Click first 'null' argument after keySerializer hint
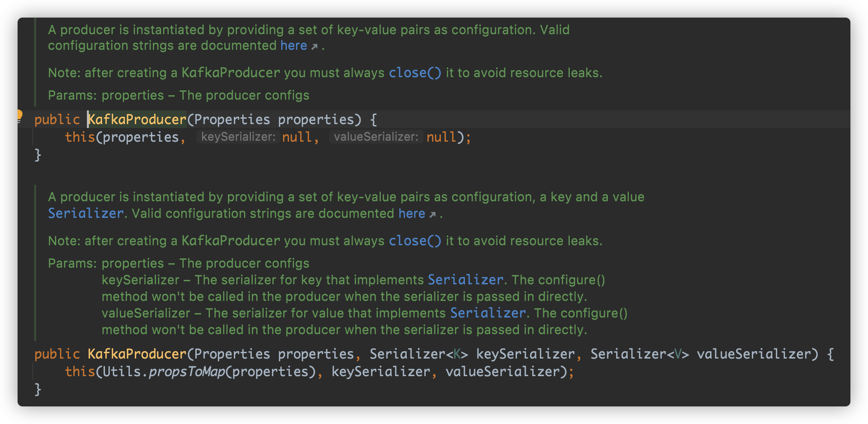Viewport: 868px width, 424px height. point(297,137)
